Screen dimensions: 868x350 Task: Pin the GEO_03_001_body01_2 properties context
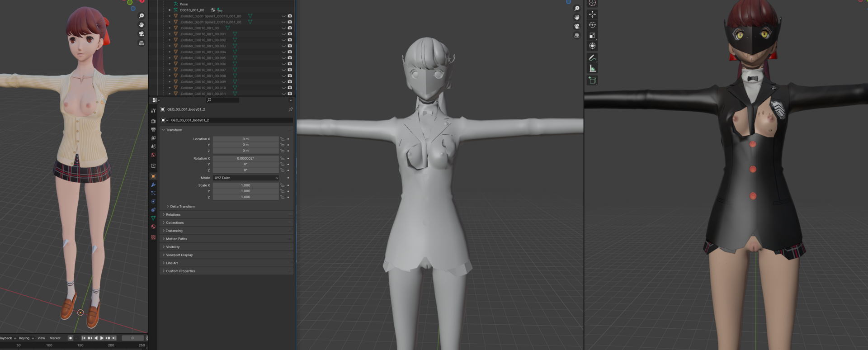[291, 109]
